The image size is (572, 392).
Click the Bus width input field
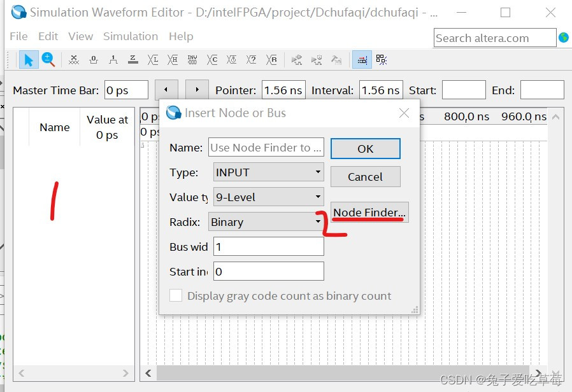[269, 247]
